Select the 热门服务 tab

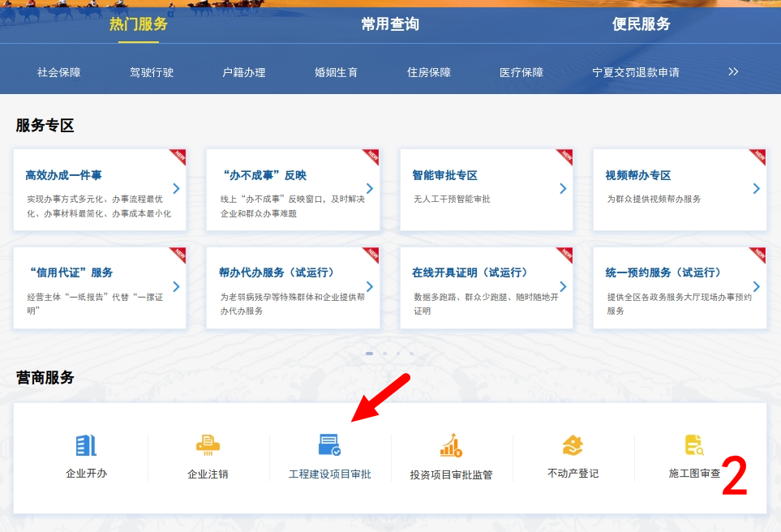tap(139, 24)
